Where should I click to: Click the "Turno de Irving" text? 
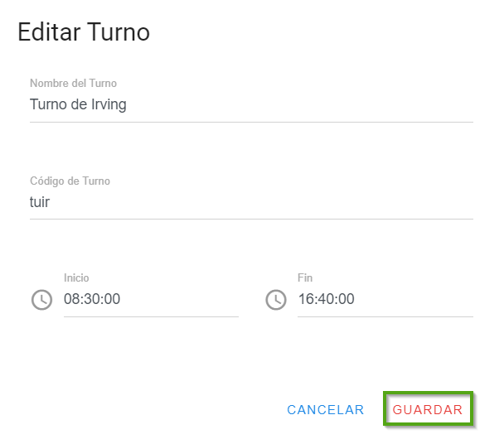point(78,105)
